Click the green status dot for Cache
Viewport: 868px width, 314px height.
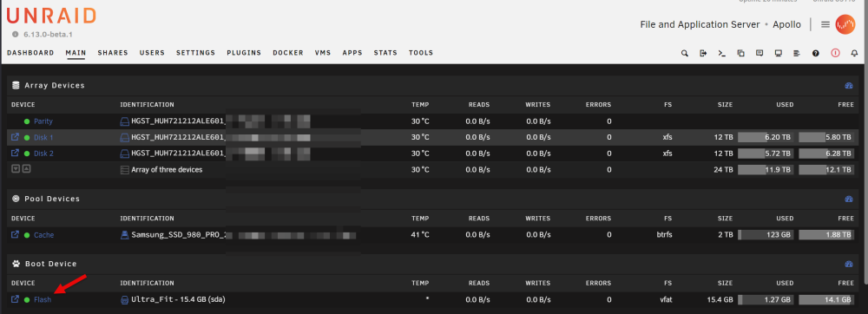click(27, 235)
